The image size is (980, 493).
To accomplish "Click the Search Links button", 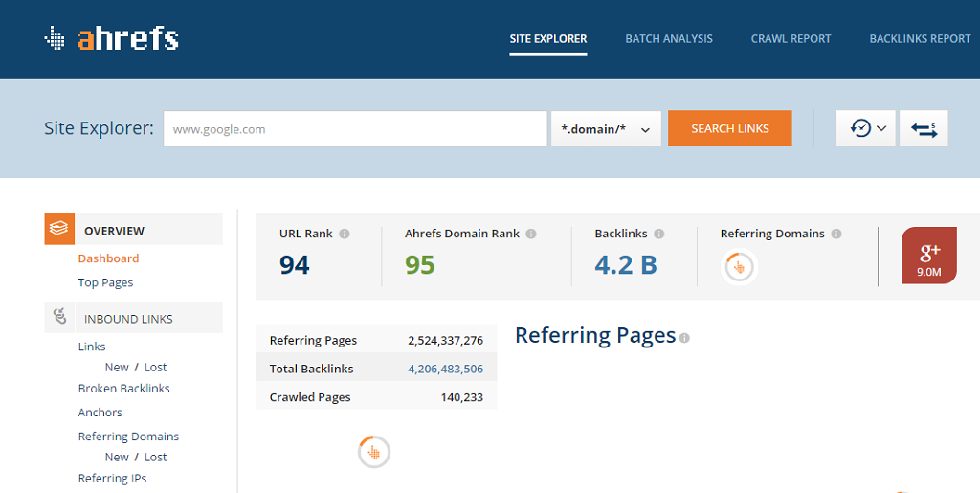I will tap(730, 128).
